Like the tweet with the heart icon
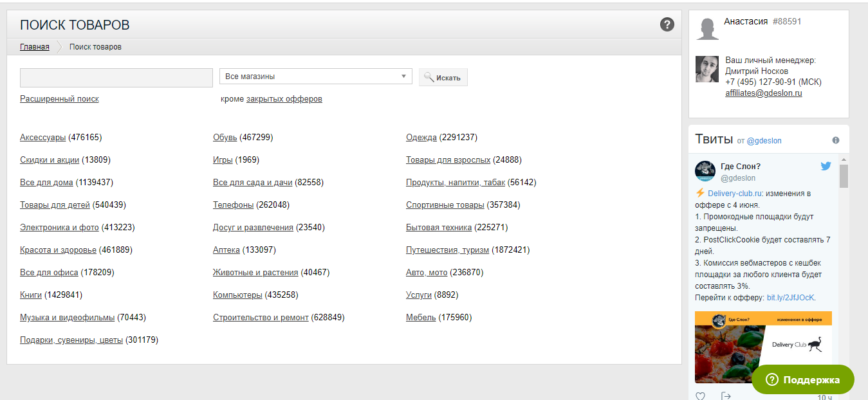Viewport: 868px width, 400px height. coord(701,395)
